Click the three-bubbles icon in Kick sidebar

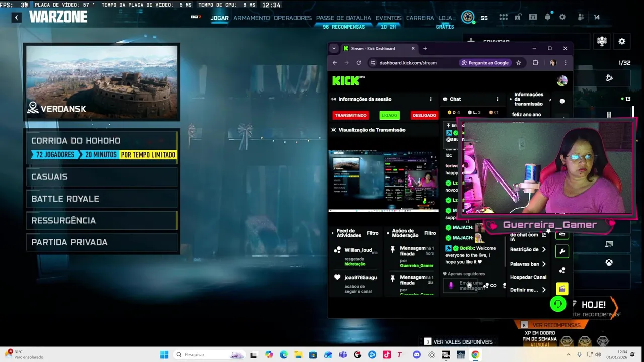coord(562,270)
